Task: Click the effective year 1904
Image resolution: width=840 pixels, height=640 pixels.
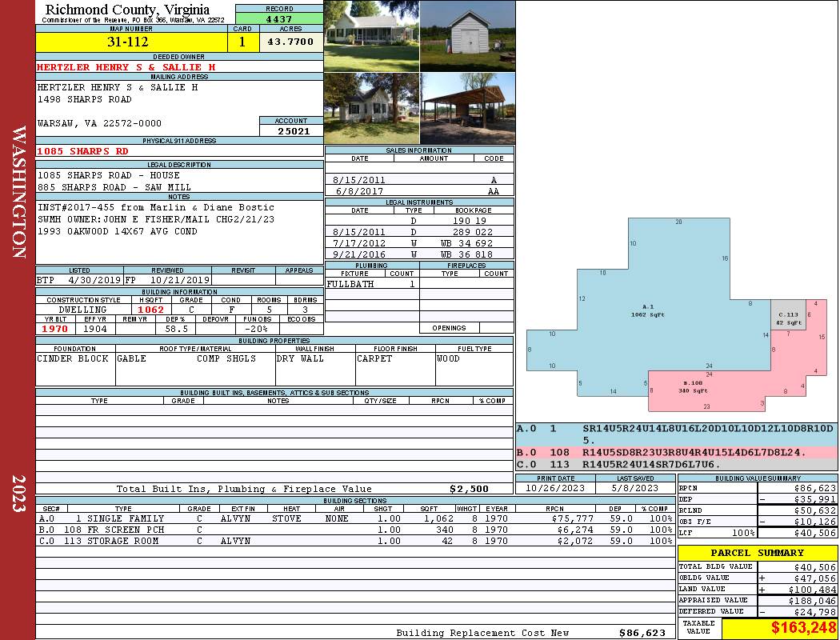Action: click(x=95, y=329)
